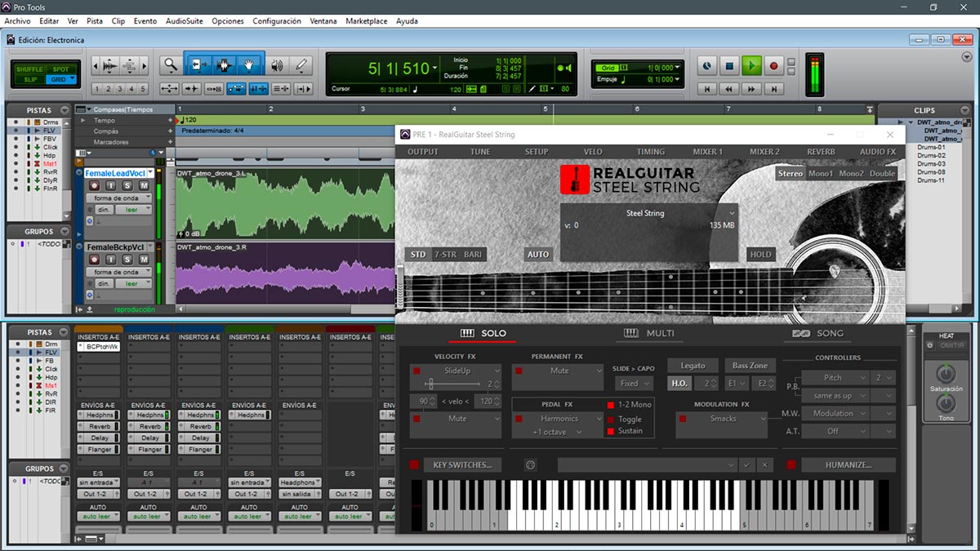Switch to the MULTI tab in RealGuitar
Image resolution: width=980 pixels, height=551 pixels.
tap(649, 333)
